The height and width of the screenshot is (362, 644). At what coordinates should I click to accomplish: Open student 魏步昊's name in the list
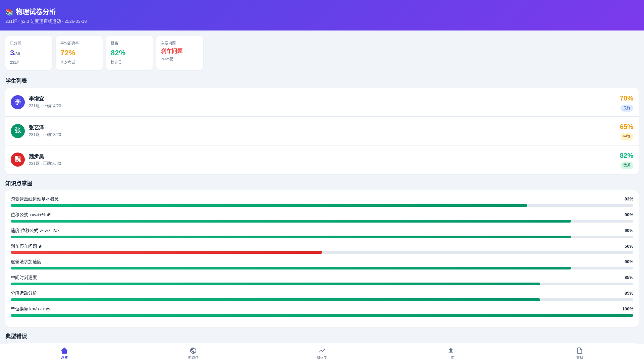(x=36, y=157)
